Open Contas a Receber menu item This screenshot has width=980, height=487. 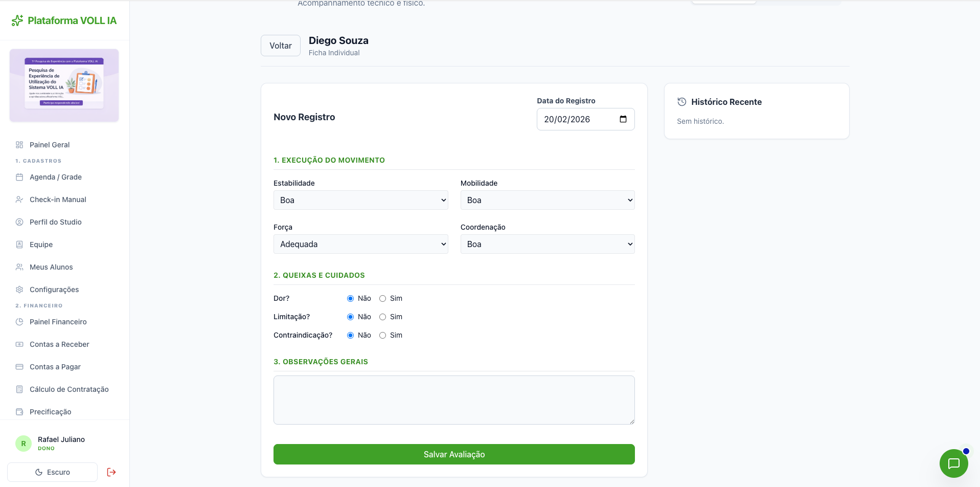click(x=59, y=344)
